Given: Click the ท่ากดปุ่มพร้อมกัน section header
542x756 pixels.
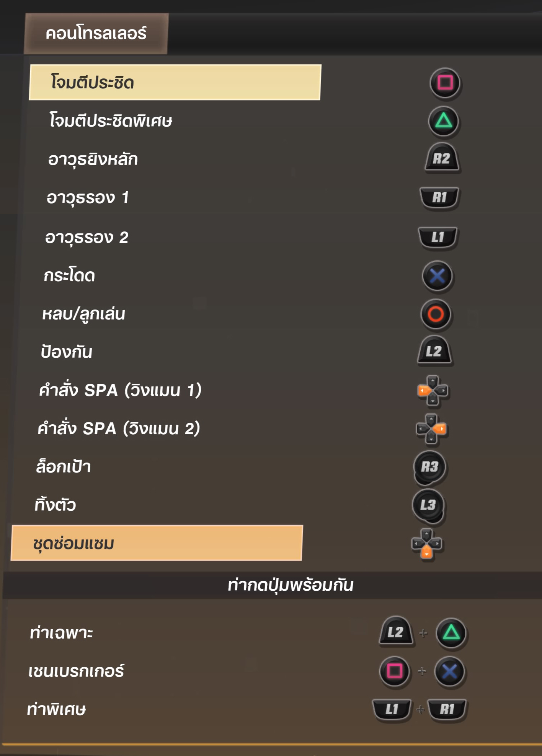Looking at the screenshot, I should coord(290,585).
